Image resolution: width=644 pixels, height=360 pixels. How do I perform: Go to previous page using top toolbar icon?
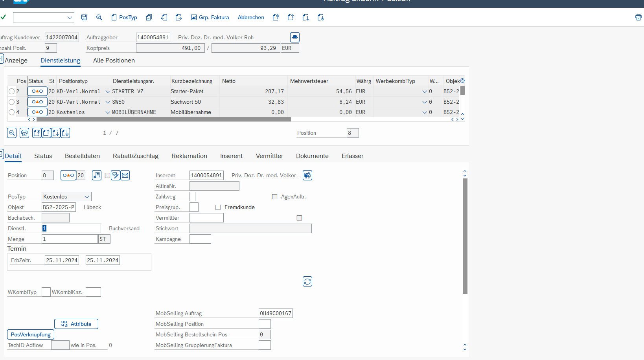[x=291, y=17]
